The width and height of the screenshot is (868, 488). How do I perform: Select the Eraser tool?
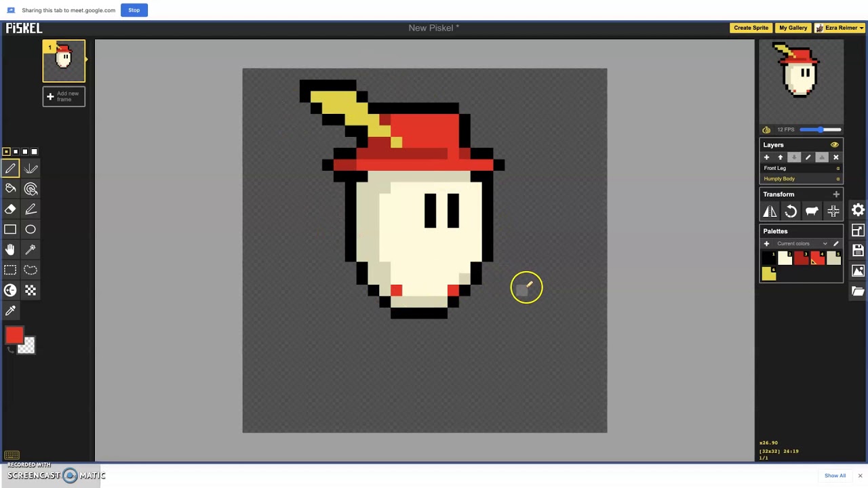tap(10, 209)
